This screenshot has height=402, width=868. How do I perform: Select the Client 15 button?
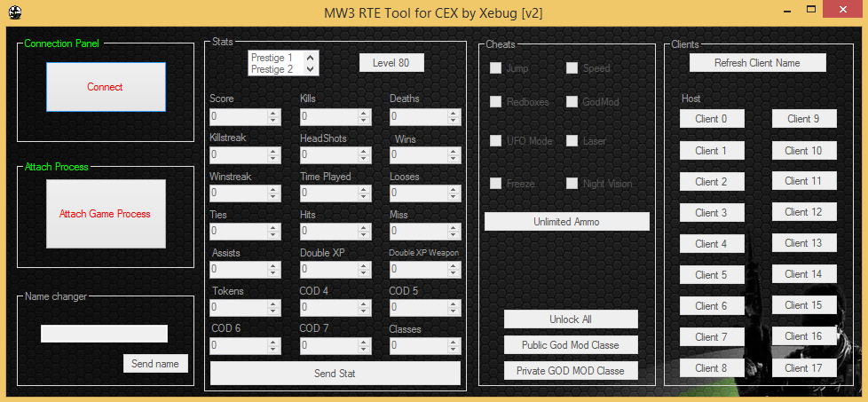click(804, 305)
